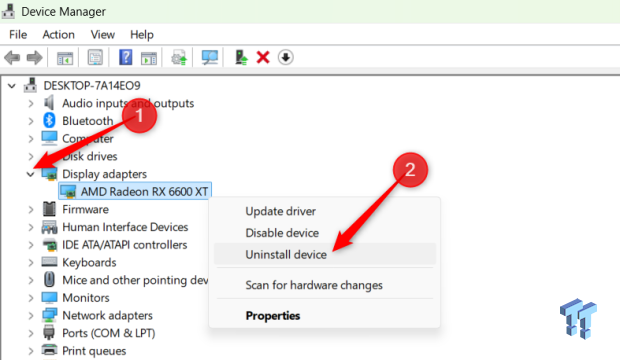Expand the Monitors category chevron

click(31, 298)
